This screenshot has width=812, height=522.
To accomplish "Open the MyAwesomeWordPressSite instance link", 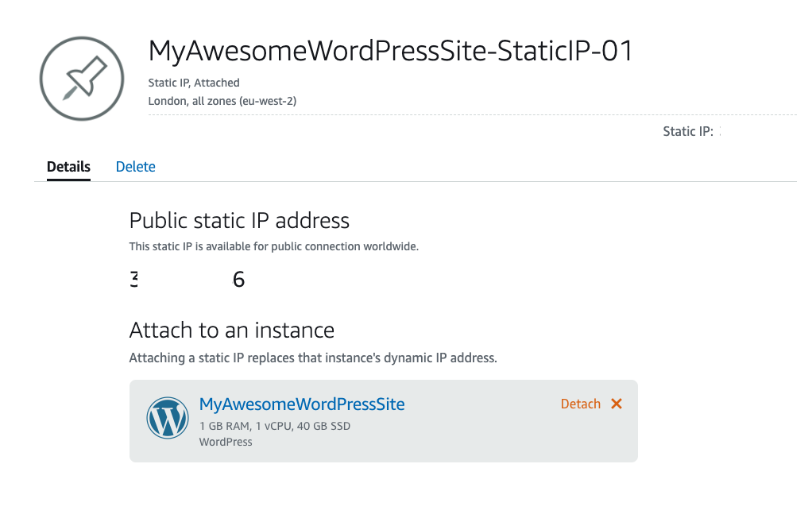I will [302, 404].
